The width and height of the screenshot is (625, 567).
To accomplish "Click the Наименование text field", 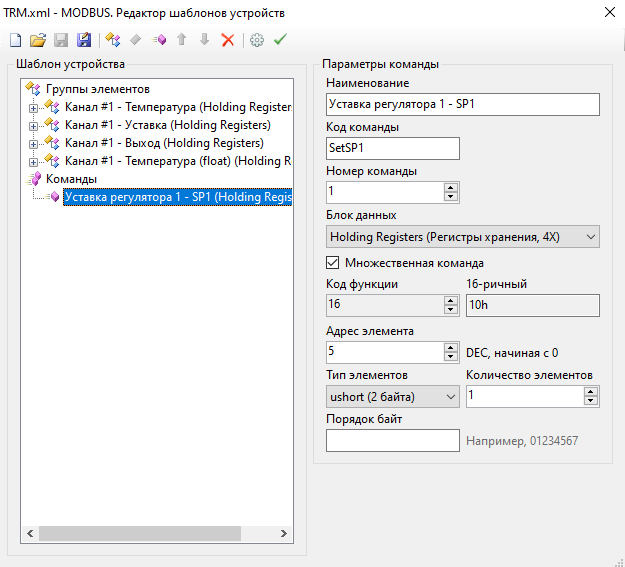I will pyautogui.click(x=462, y=104).
